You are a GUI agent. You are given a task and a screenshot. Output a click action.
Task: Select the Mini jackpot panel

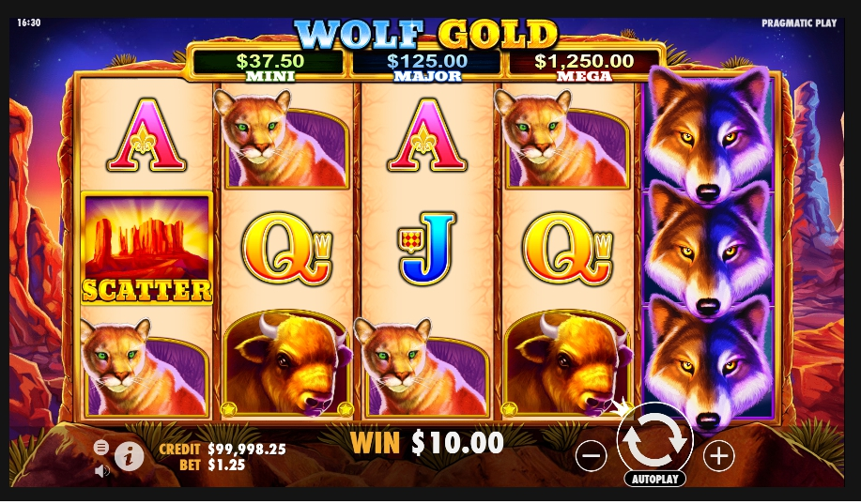[269, 66]
